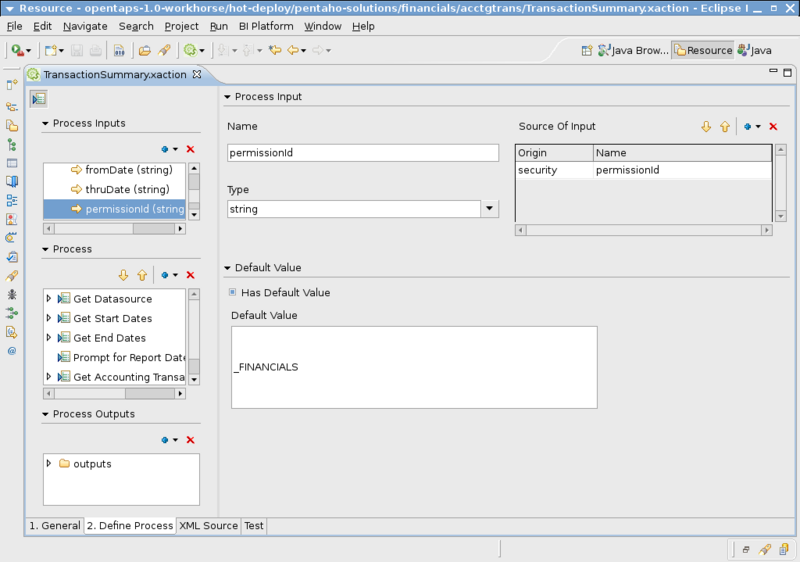Image resolution: width=800 pixels, height=562 pixels.
Task: Click the Process list horizontal scrollbar
Action: pyautogui.click(x=114, y=393)
